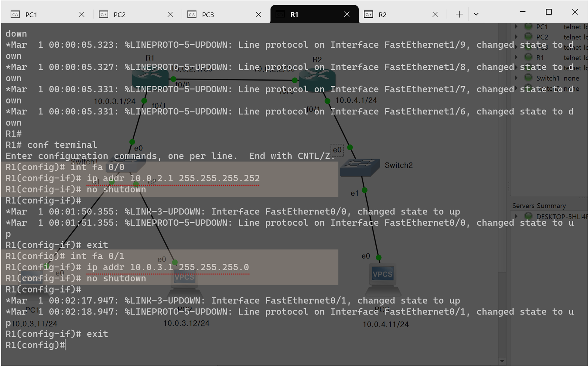Viewport: 588px width, 366px height.
Task: Expand R1 node in topology summary
Action: (516, 57)
